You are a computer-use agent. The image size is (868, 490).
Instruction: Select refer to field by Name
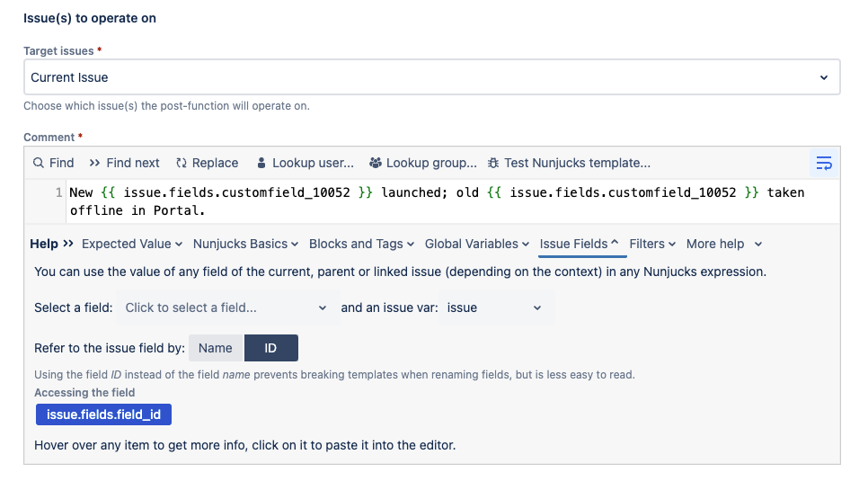click(x=216, y=348)
